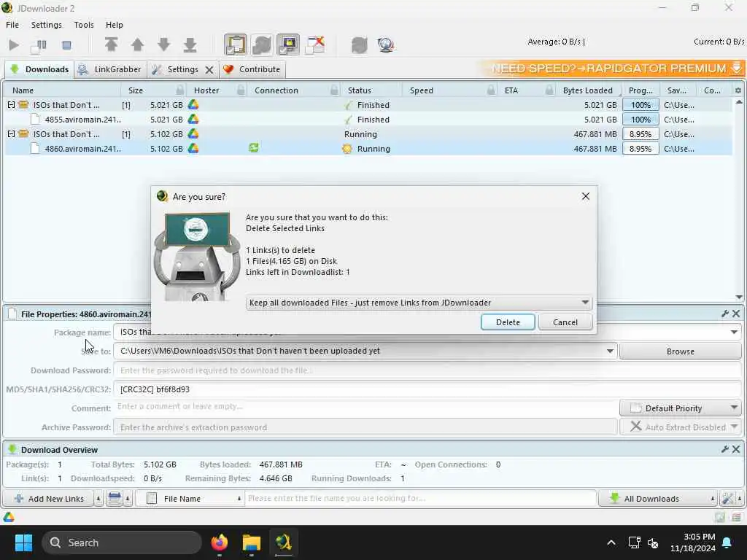The height and width of the screenshot is (560, 747).
Task: Select the 4855.aviromain file row
Action: [x=368, y=120]
